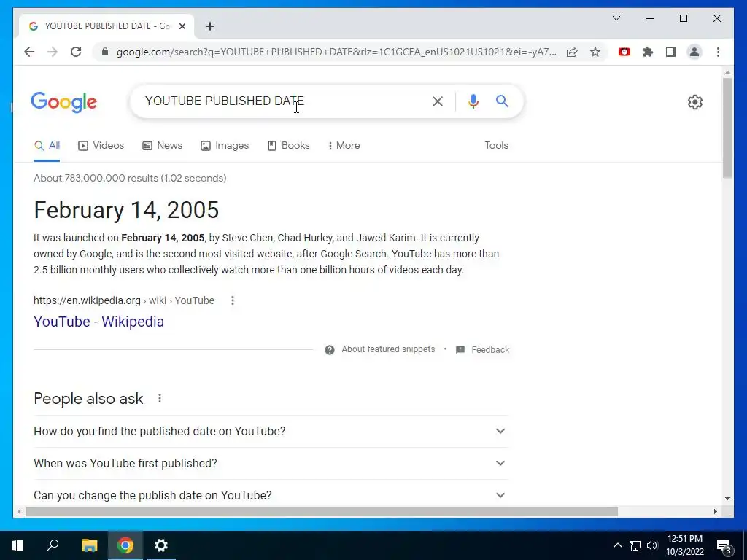Open options for Wikipedia result
Viewport: 747px width, 560px height.
click(x=233, y=300)
